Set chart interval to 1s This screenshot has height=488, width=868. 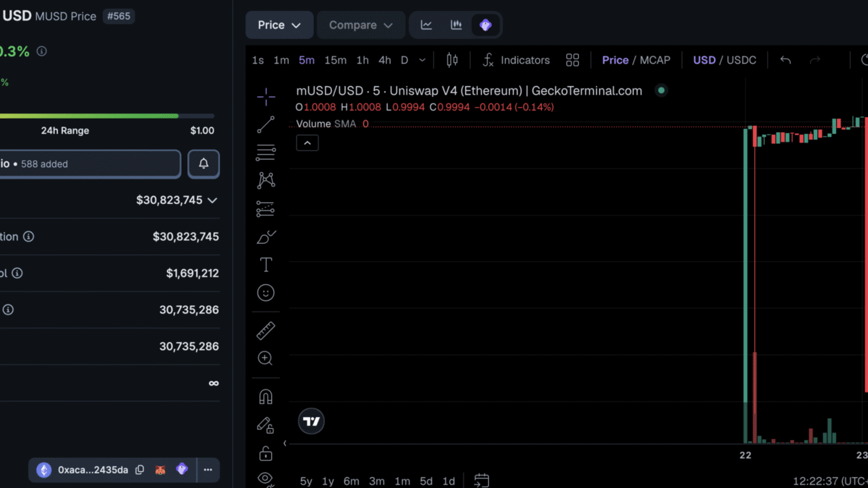pos(258,60)
